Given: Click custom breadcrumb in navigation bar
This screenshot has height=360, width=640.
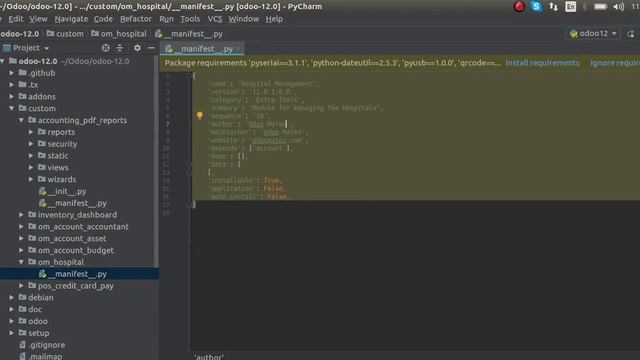Looking at the screenshot, I should pyautogui.click(x=65, y=34).
